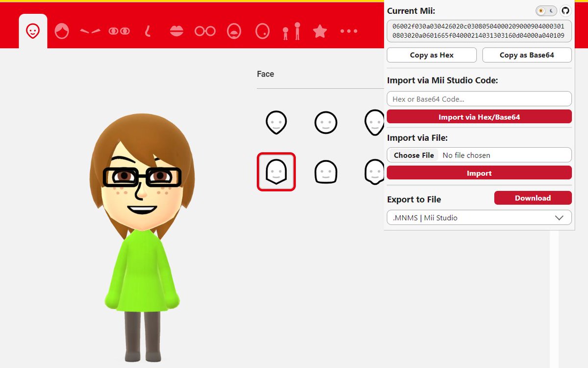
Task: Click the Current Mii hex code box
Action: (x=479, y=31)
